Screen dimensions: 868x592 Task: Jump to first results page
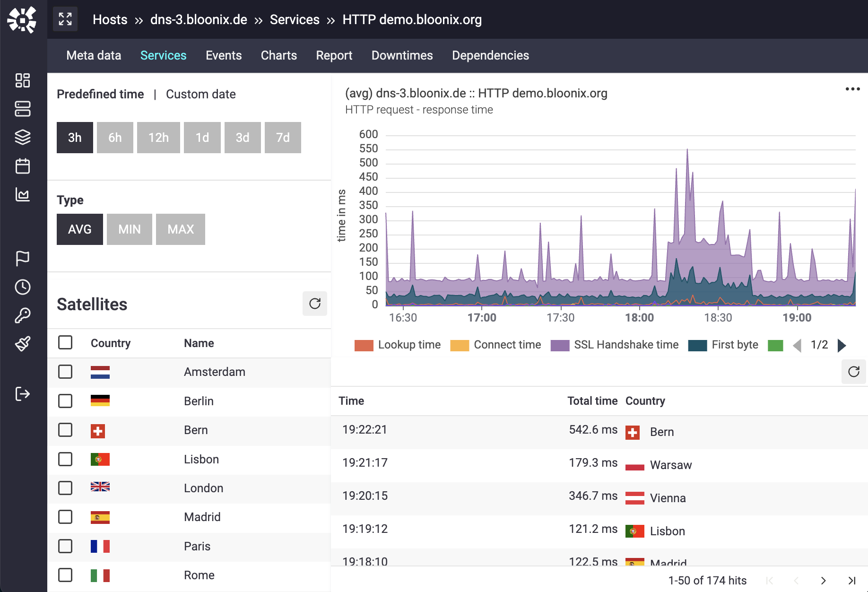click(x=770, y=581)
